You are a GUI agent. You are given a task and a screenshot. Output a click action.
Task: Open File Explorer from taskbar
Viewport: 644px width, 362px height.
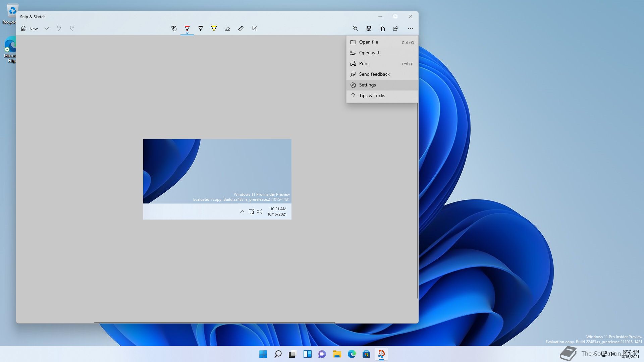click(x=337, y=354)
